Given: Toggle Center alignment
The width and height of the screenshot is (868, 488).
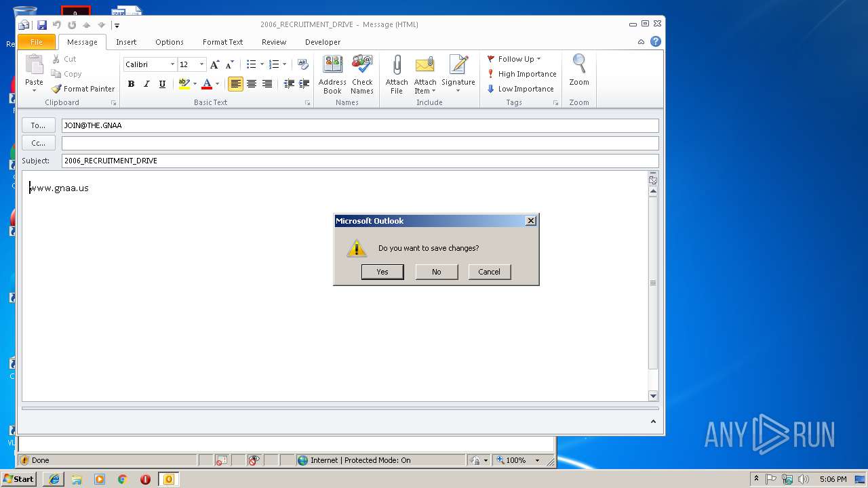Looking at the screenshot, I should point(252,84).
